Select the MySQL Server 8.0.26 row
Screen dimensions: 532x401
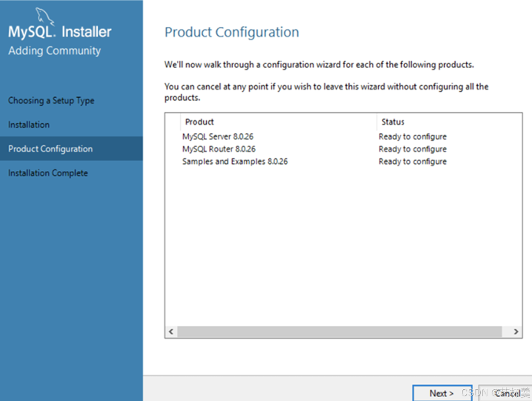[x=343, y=136]
